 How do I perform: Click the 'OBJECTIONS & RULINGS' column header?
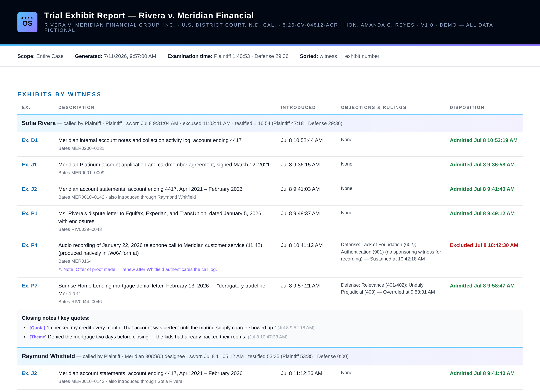tap(374, 107)
